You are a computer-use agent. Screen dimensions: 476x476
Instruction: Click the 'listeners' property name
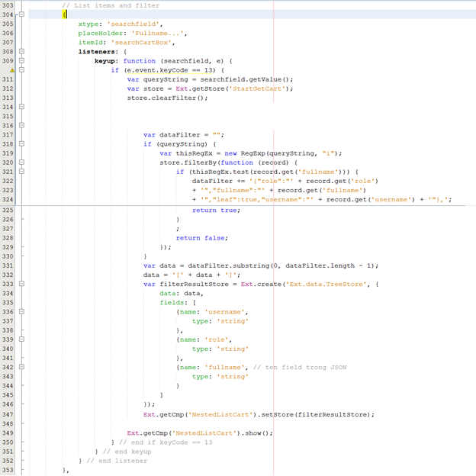[x=96, y=52]
